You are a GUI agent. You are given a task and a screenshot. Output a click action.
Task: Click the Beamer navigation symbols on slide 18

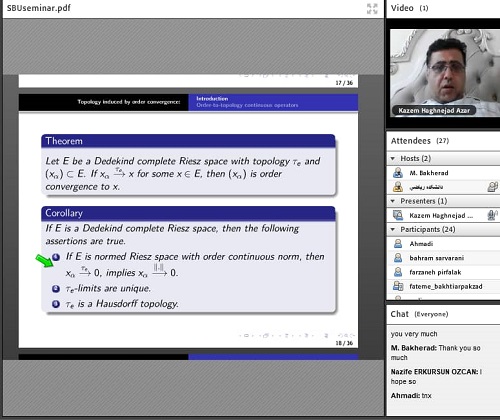point(297,335)
